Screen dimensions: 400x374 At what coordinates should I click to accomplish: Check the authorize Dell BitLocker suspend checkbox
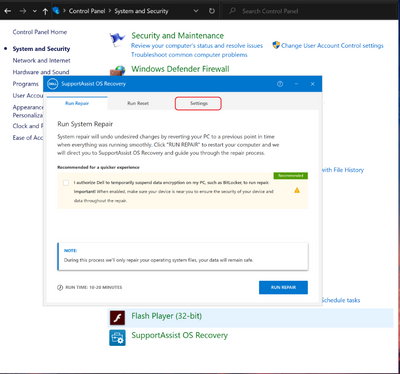(66, 183)
